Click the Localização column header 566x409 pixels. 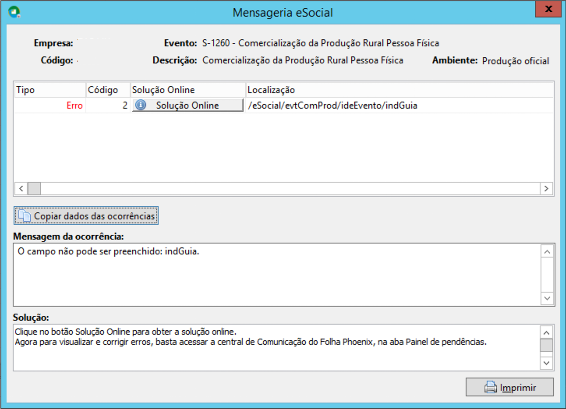pos(399,90)
